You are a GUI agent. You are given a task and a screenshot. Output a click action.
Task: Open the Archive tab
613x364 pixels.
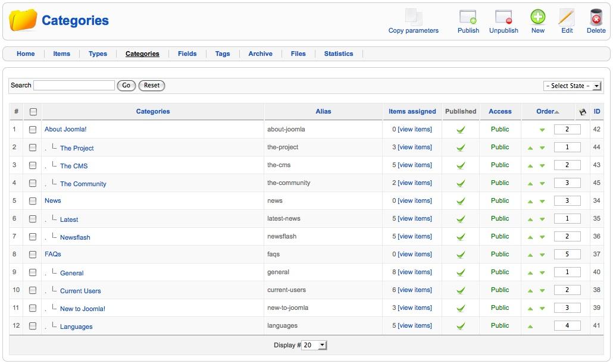(x=260, y=54)
